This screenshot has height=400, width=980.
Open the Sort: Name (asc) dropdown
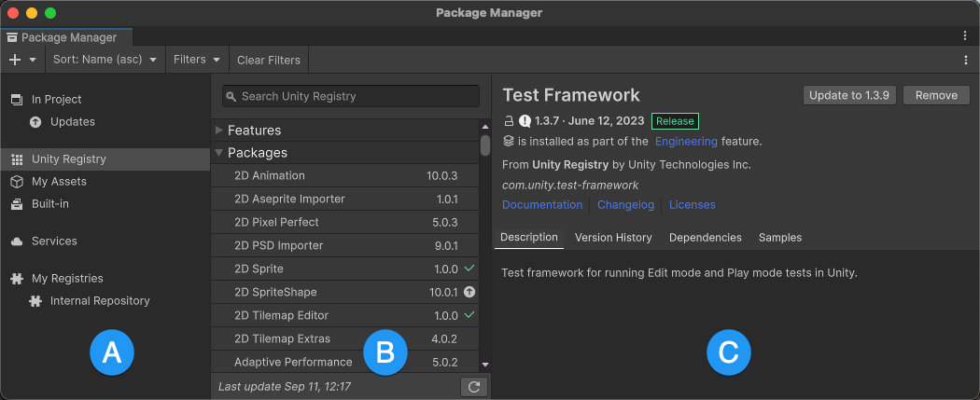pos(104,60)
